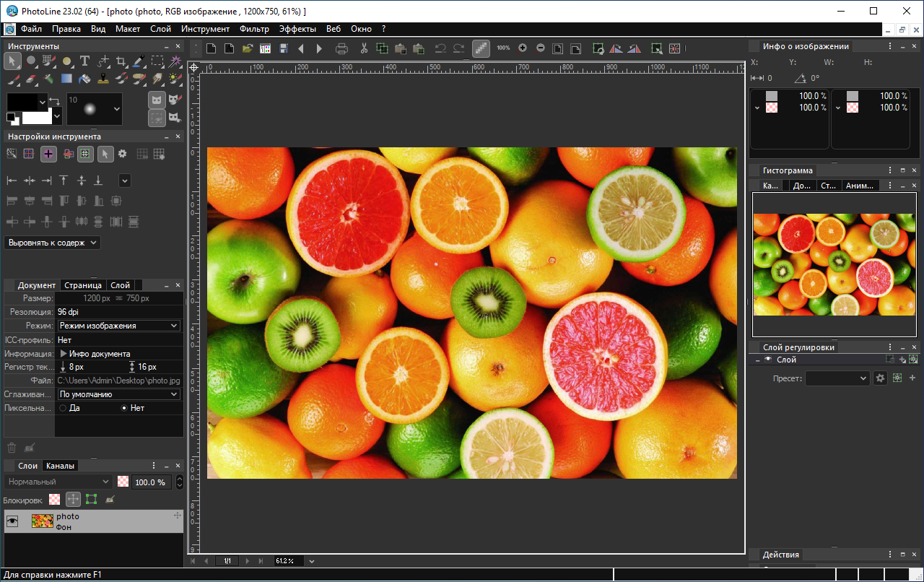
Task: Switch to the 'Каналы' tab
Action: coord(60,466)
